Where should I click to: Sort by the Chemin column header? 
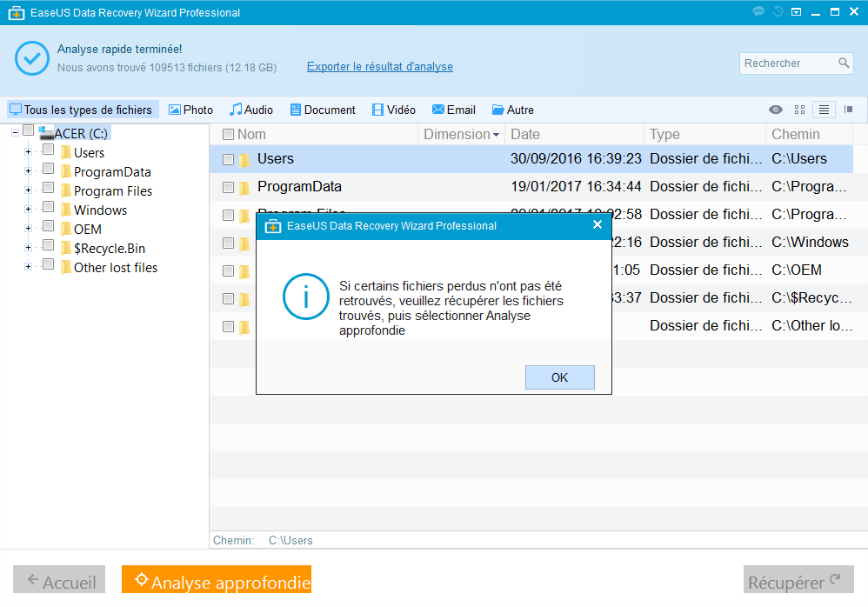coord(810,135)
